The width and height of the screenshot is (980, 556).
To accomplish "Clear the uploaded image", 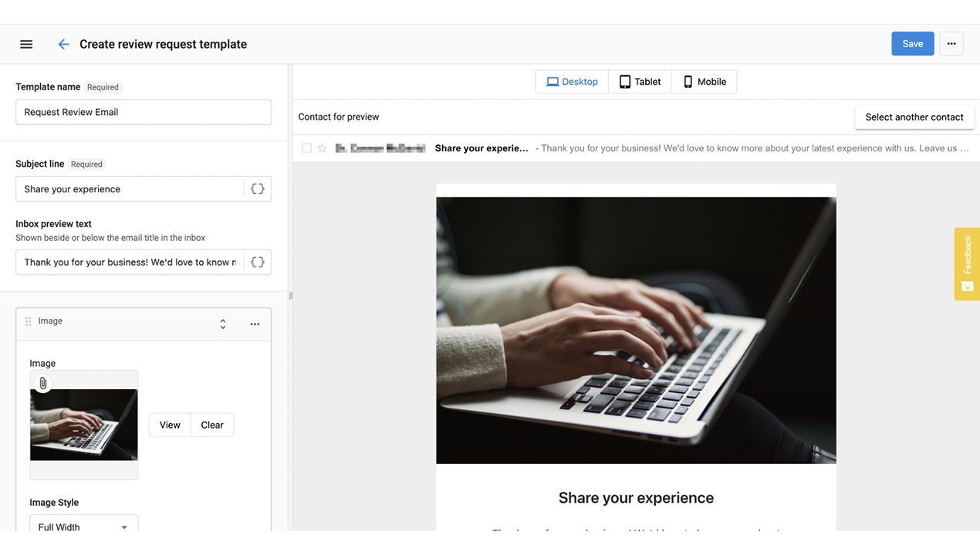I will pyautogui.click(x=212, y=425).
